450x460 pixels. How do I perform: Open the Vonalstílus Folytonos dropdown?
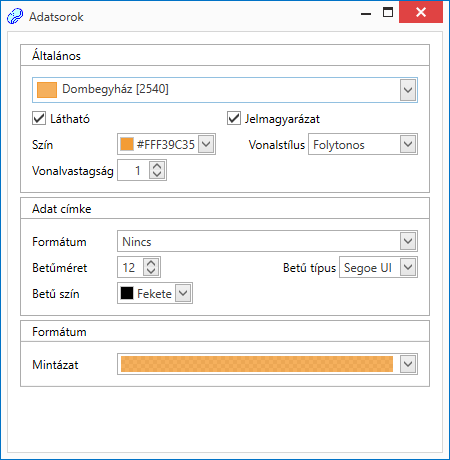tap(408, 144)
